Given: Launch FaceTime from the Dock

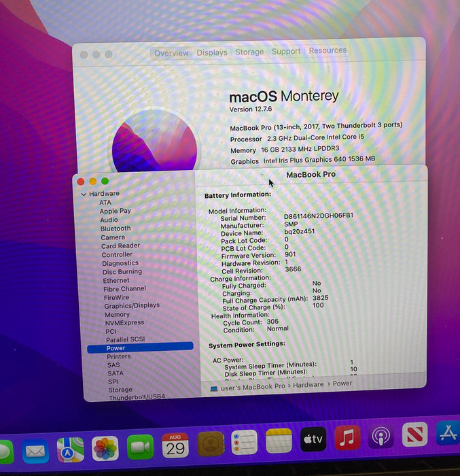Looking at the screenshot, I should pyautogui.click(x=140, y=447).
